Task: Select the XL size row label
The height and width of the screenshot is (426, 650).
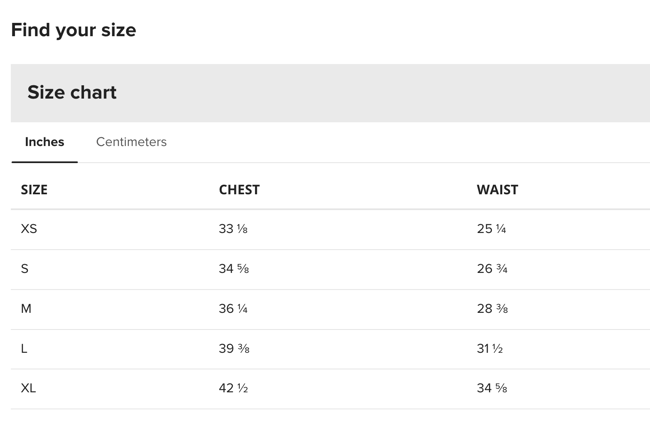Action: click(28, 388)
